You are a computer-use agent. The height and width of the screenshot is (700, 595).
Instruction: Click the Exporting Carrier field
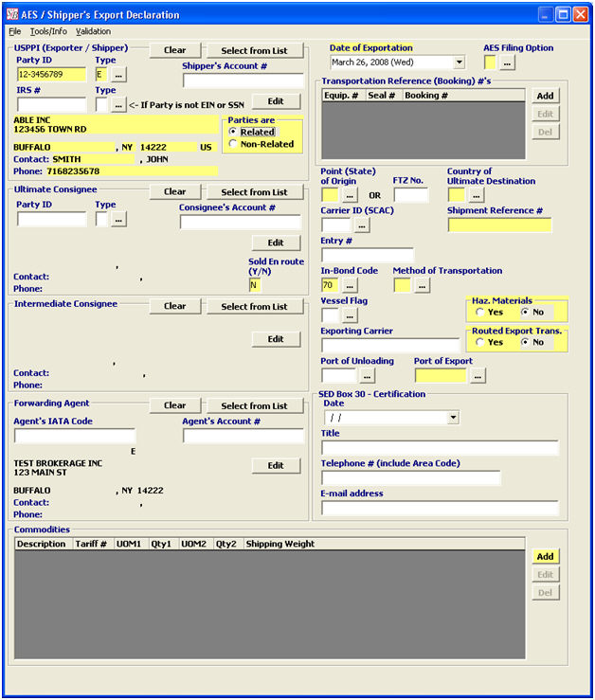pyautogui.click(x=390, y=345)
